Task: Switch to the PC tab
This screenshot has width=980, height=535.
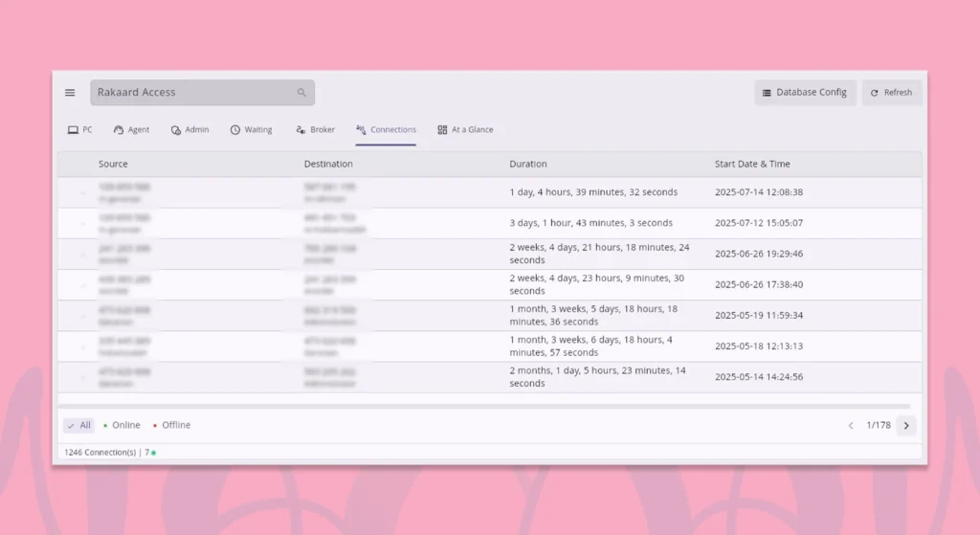Action: (80, 130)
